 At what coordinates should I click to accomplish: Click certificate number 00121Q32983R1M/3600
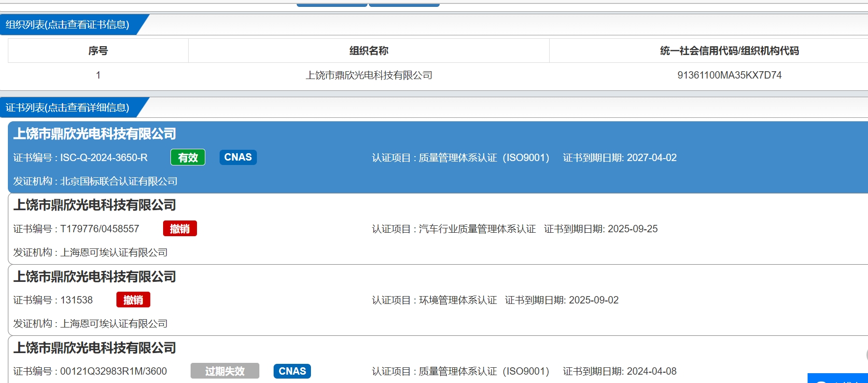[113, 371]
